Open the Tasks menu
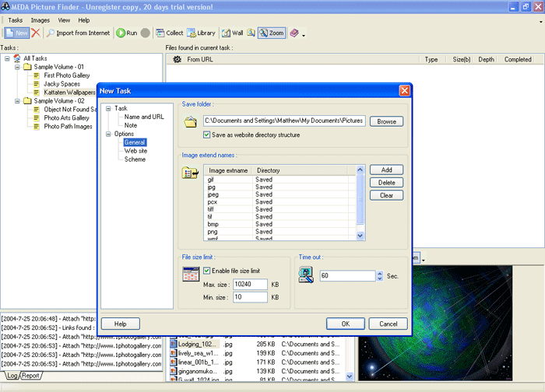 click(x=16, y=20)
